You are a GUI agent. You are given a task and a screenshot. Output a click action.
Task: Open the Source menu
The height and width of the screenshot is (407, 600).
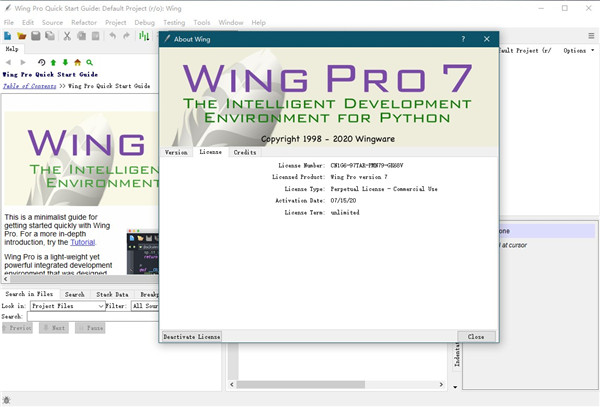tap(52, 23)
